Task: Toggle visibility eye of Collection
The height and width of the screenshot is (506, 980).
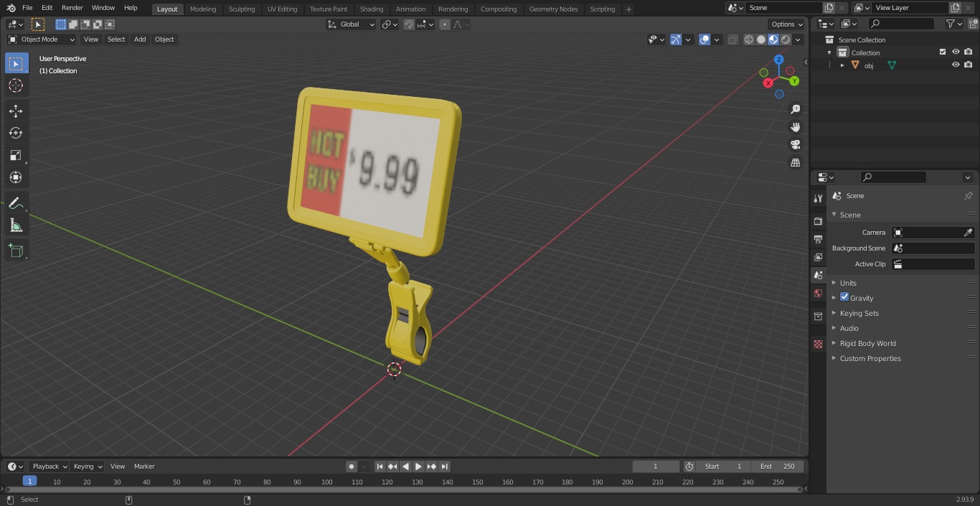Action: click(956, 52)
